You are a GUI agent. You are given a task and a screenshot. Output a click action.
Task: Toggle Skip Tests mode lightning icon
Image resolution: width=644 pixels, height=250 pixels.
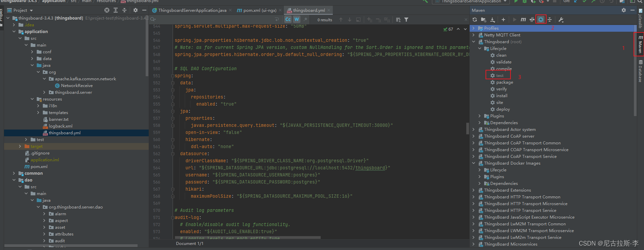click(x=541, y=20)
